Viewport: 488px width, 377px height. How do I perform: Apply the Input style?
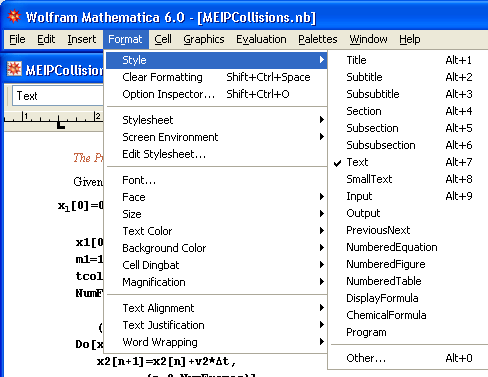(409, 196)
